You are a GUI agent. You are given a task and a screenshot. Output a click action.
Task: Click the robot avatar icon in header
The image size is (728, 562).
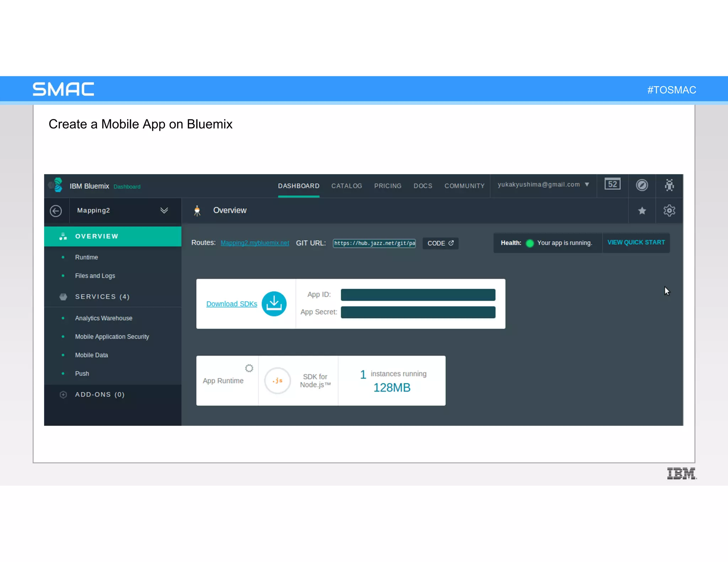pyautogui.click(x=669, y=185)
